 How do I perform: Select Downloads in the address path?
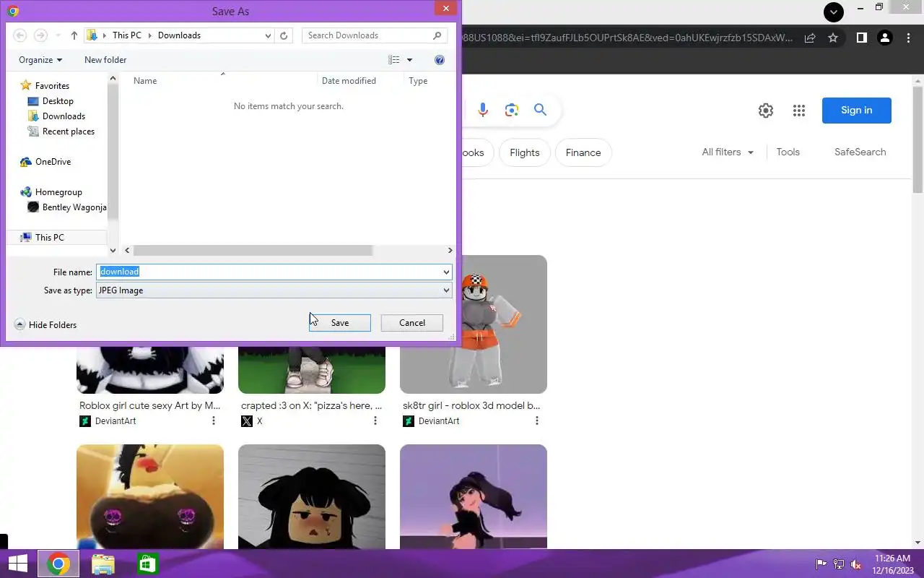[x=179, y=35]
